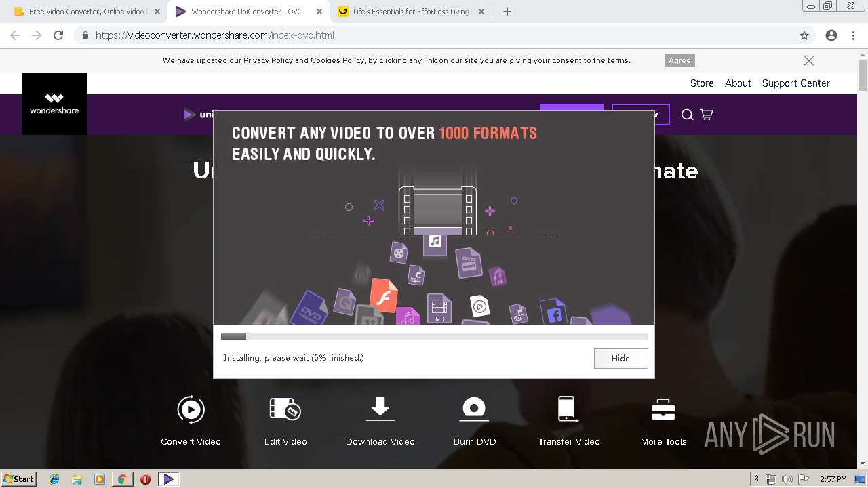
Task: Click the site search magnifier icon
Action: point(687,115)
